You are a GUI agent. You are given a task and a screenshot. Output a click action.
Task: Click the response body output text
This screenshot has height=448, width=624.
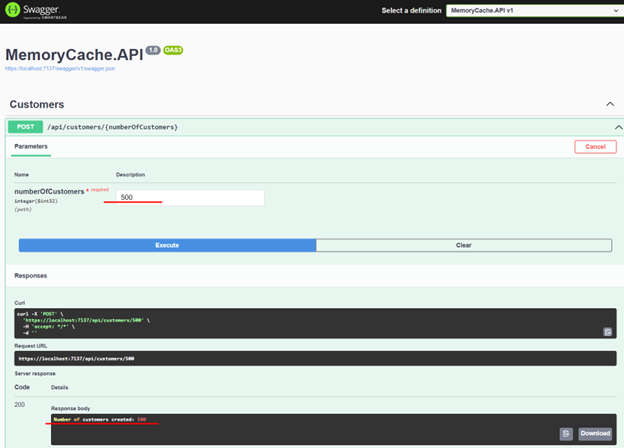coord(100,419)
